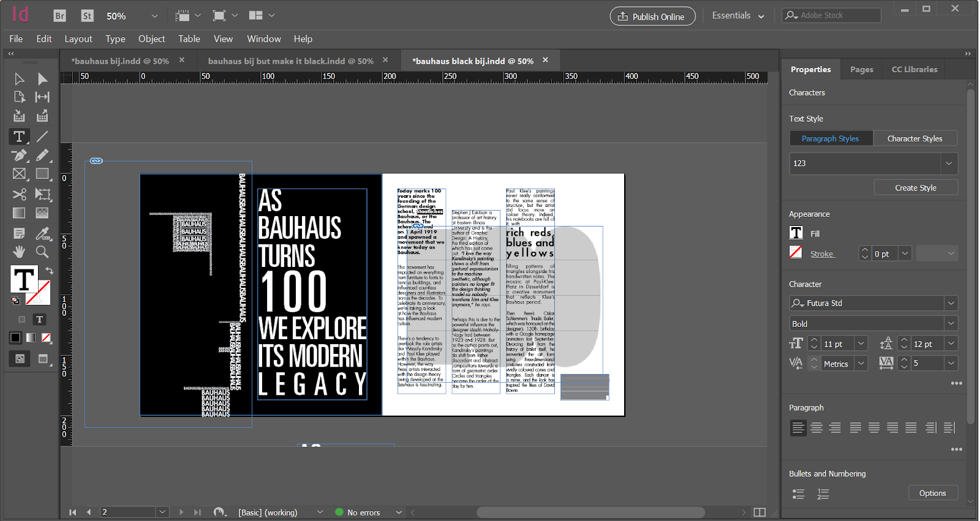This screenshot has width=980, height=521.
Task: Select the Rectangle Frame tool
Action: coord(20,174)
